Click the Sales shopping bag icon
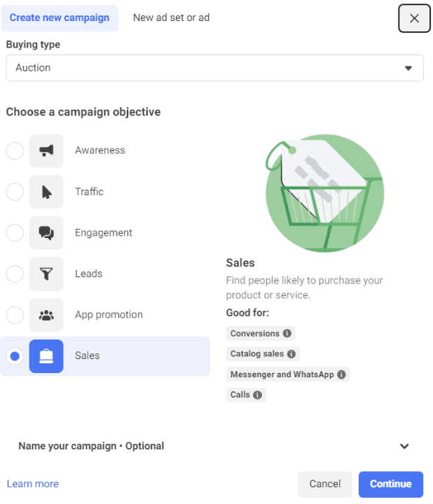This screenshot has height=504, width=433. [46, 356]
